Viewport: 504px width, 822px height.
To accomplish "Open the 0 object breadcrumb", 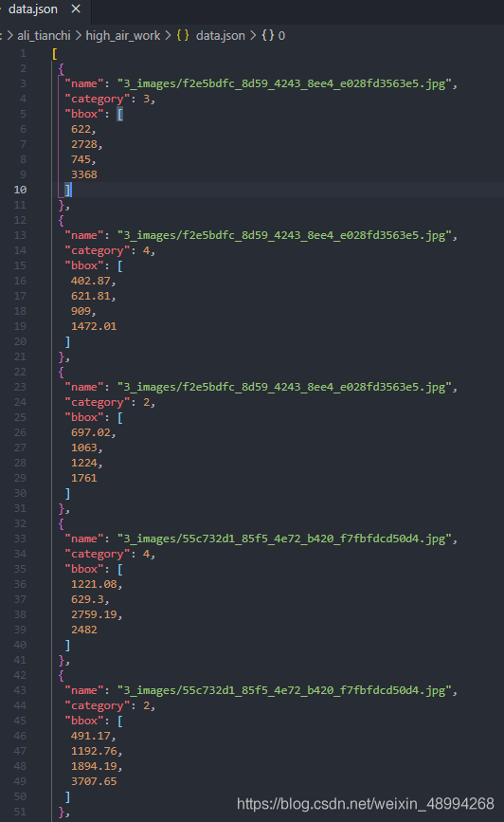I will tap(282, 36).
